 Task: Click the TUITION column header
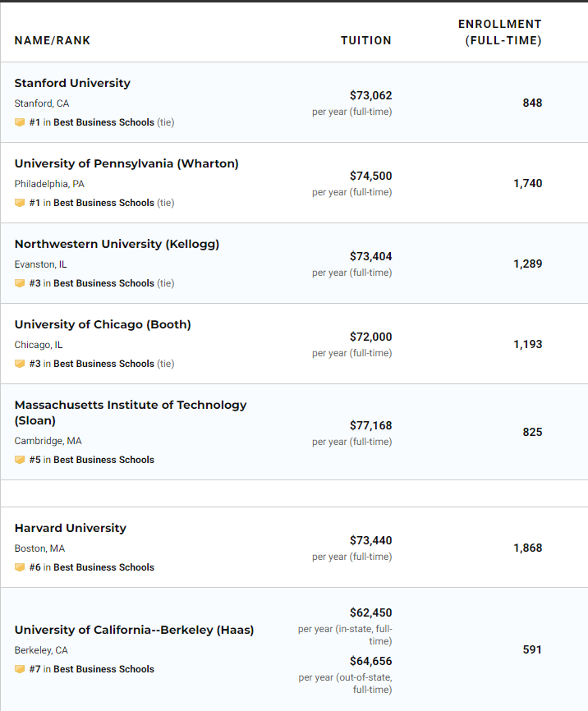pos(366,40)
